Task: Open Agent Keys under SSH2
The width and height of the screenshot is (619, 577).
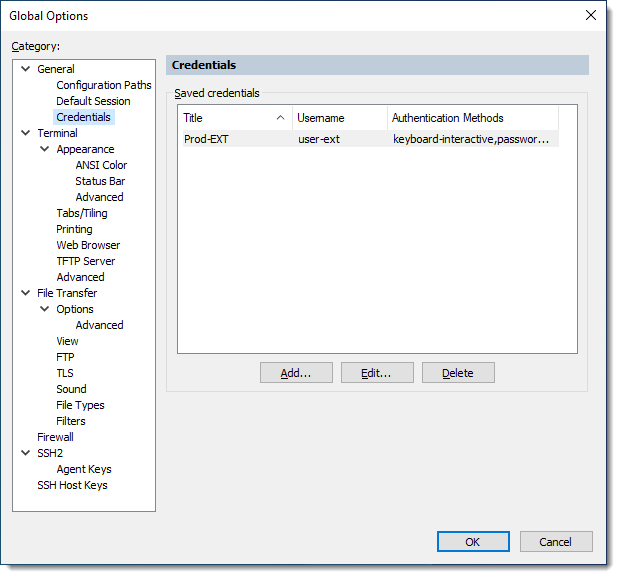Action: [x=83, y=469]
